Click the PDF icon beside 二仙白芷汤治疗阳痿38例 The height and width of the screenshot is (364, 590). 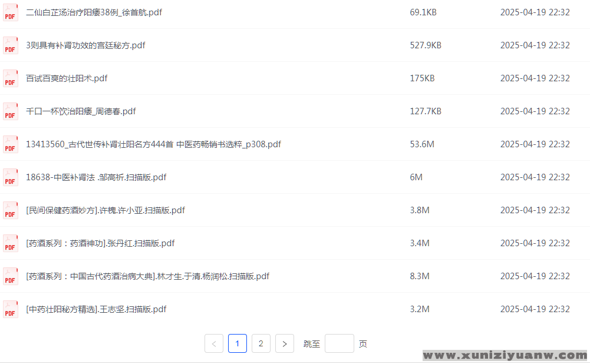[x=11, y=13]
